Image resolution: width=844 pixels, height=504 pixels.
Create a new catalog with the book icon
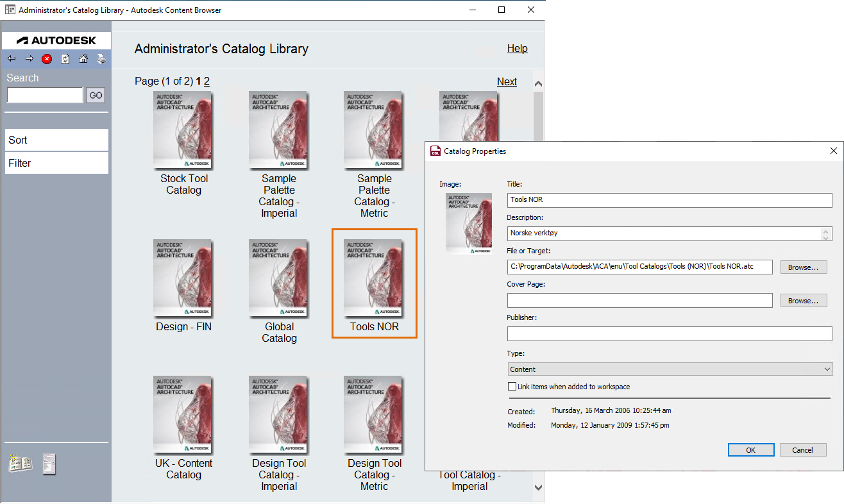tap(20, 463)
